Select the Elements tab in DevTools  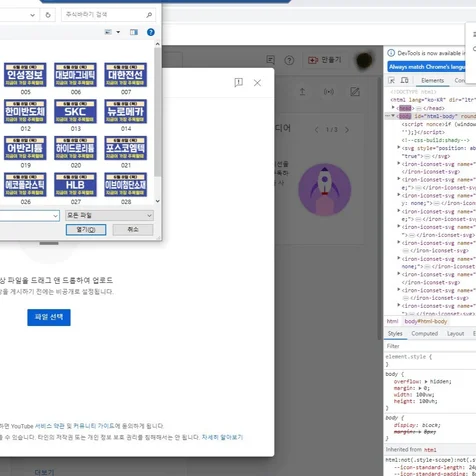tap(432, 80)
